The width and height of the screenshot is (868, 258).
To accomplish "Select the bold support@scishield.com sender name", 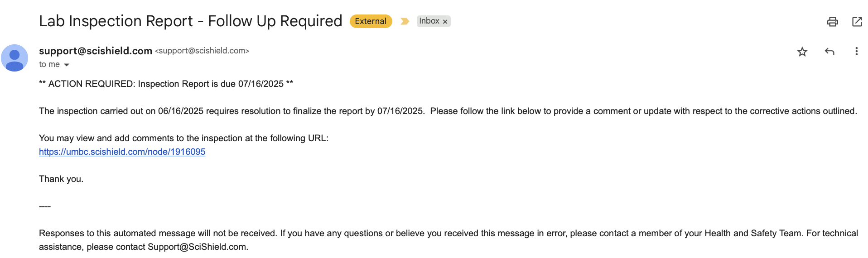I will [96, 51].
